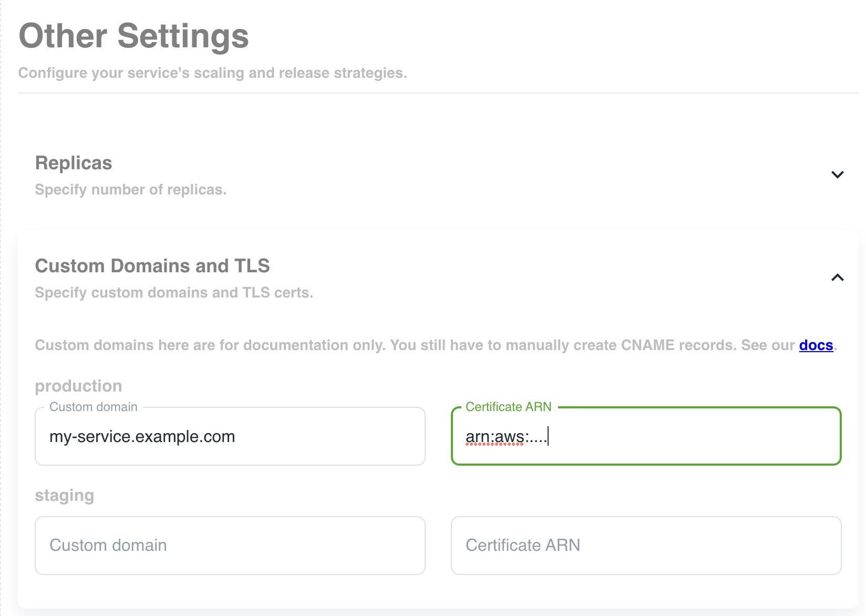Screen dimensions: 866x616
Task: Click the production environment label
Action: (x=78, y=386)
